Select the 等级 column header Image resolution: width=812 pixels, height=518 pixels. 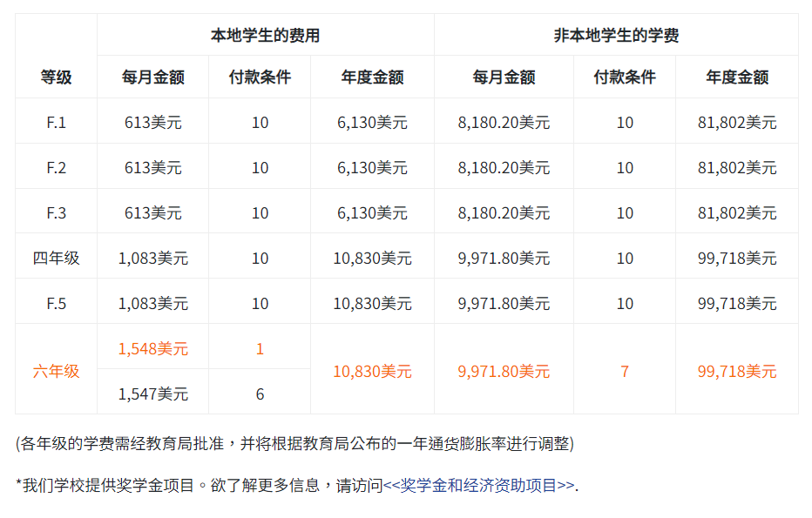coord(56,77)
